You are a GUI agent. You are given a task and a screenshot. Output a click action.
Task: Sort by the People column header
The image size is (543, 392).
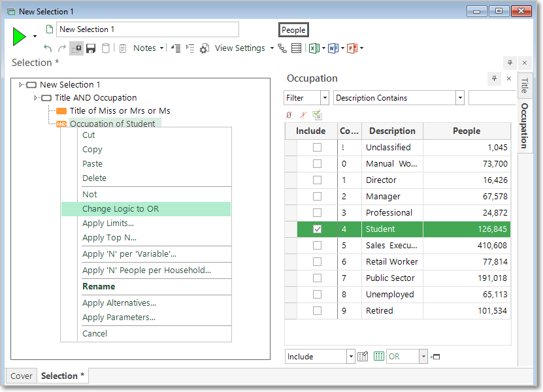tap(467, 131)
